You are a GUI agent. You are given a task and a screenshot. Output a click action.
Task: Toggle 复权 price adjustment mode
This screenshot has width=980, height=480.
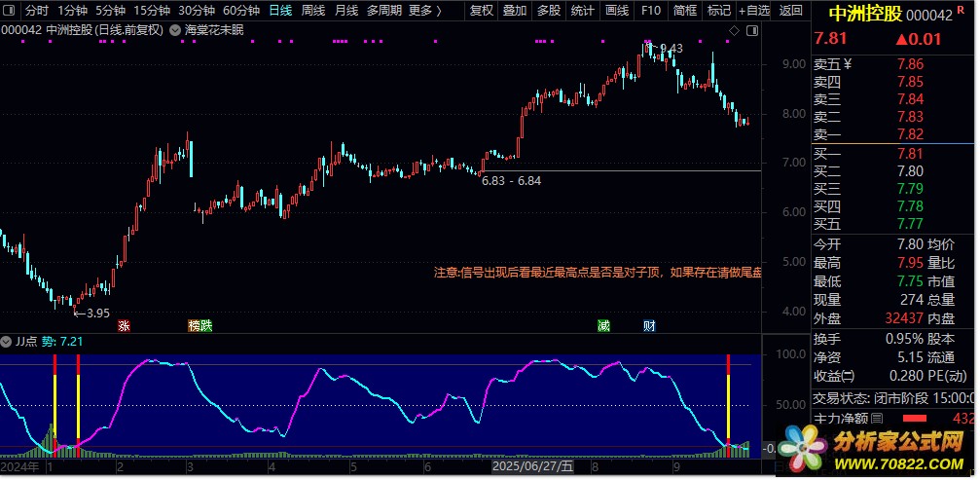(481, 11)
